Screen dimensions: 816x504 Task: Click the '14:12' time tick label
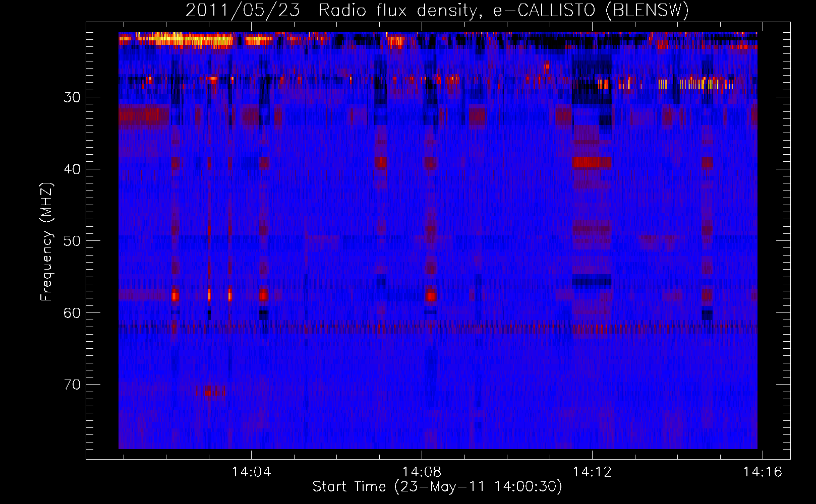(x=592, y=472)
